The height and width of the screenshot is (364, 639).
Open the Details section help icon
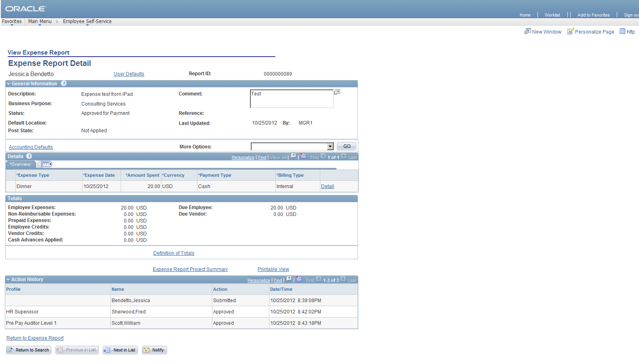29,157
